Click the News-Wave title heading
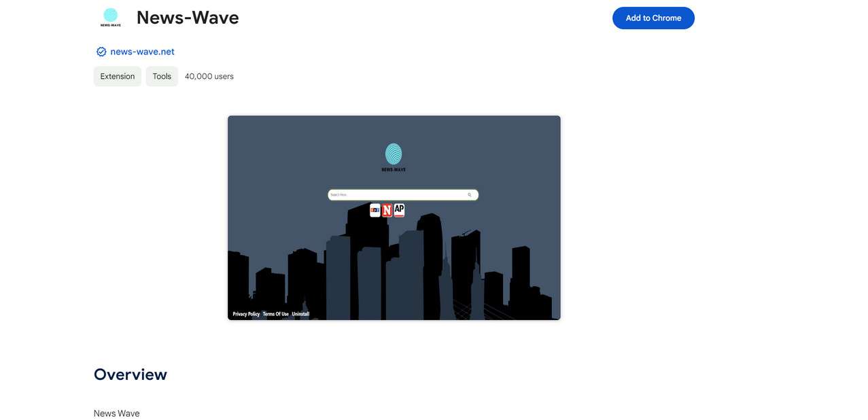The image size is (868, 420). (x=188, y=18)
